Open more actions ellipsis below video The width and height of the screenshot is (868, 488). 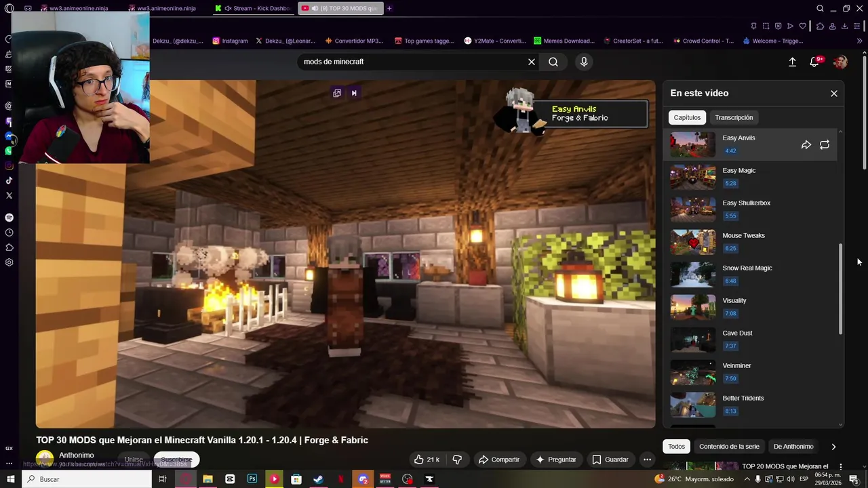click(647, 460)
